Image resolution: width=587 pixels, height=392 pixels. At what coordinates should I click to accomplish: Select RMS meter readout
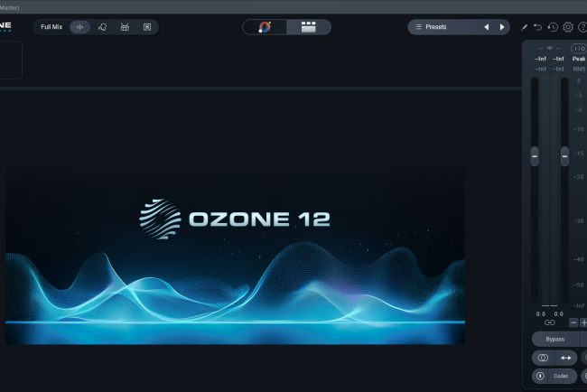click(579, 69)
